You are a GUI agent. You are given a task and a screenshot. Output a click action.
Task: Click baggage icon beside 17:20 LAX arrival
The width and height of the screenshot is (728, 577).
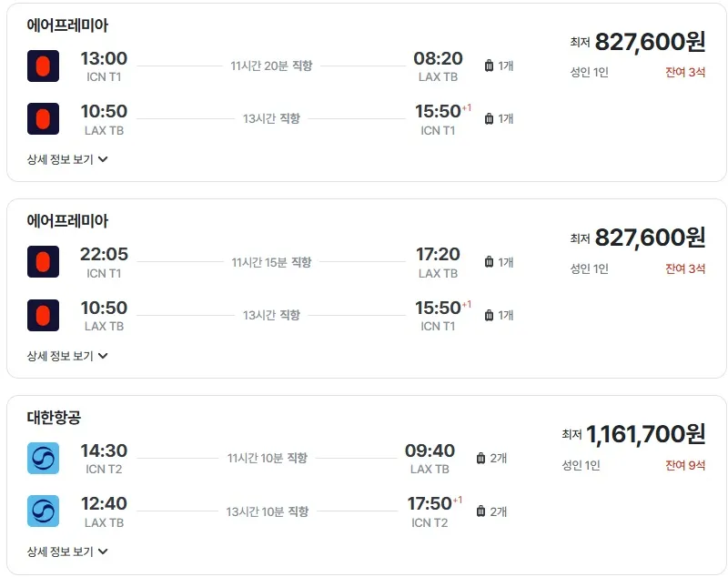tap(489, 262)
